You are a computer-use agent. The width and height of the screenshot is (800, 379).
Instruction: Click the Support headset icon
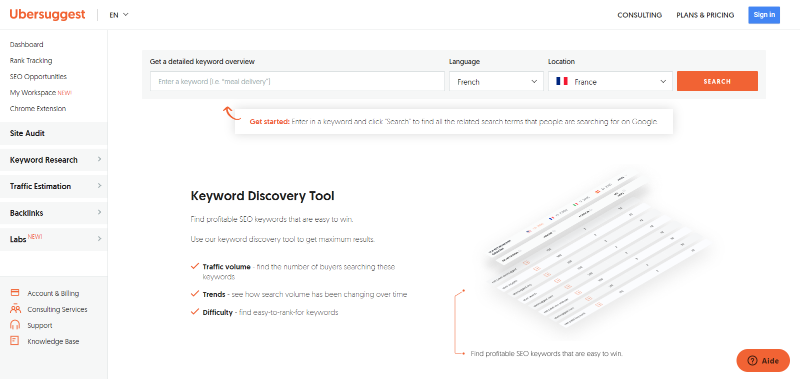tap(15, 325)
